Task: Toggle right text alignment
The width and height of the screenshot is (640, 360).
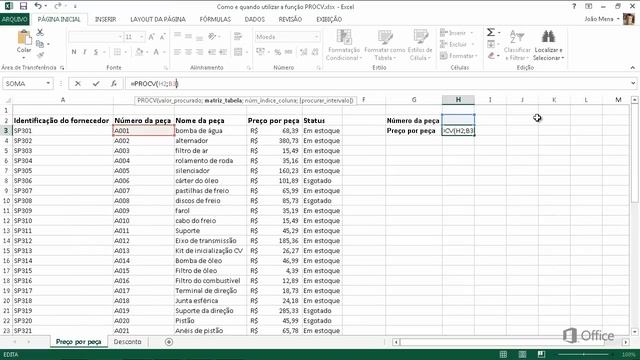Action: pyautogui.click(x=200, y=52)
